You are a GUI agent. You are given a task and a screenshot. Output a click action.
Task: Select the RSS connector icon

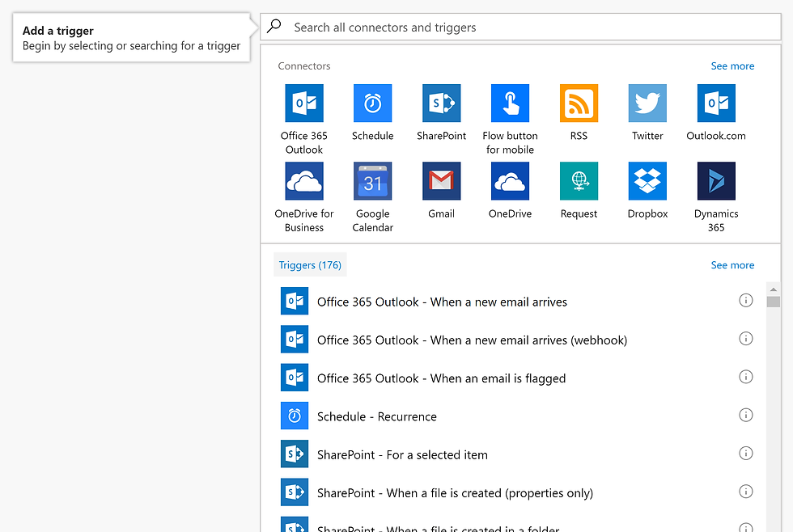(x=579, y=103)
